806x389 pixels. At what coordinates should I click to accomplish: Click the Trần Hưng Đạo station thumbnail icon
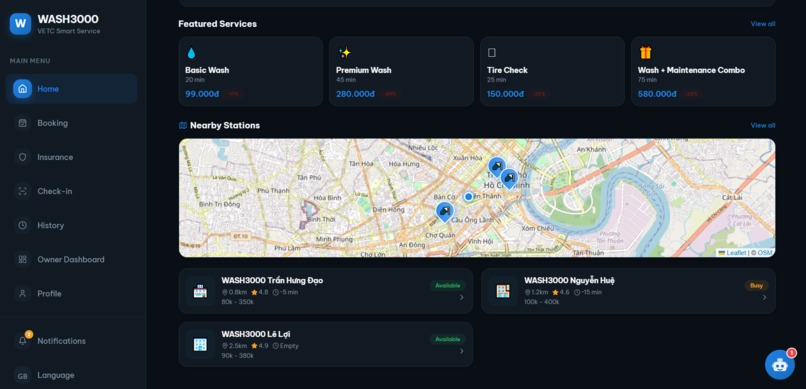200,291
